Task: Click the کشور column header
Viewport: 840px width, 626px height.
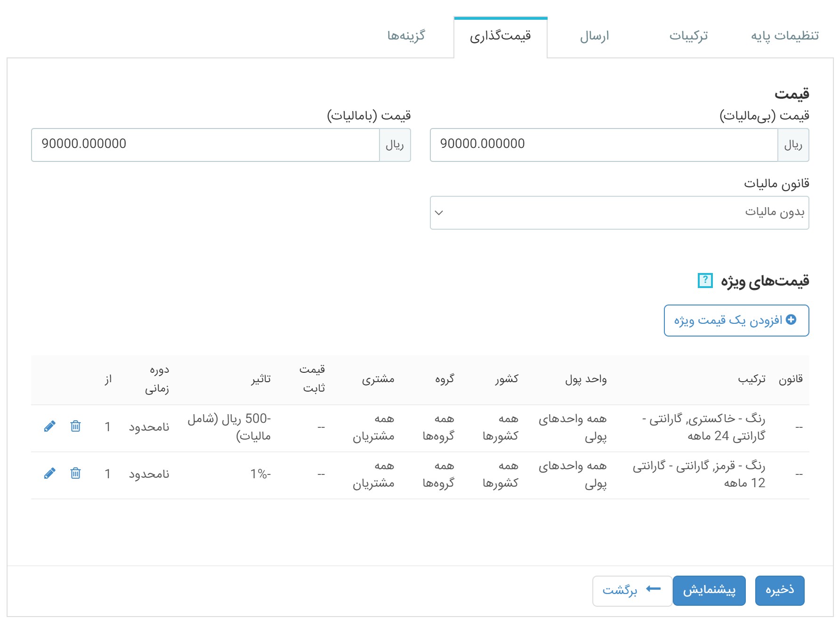Action: coord(507,379)
